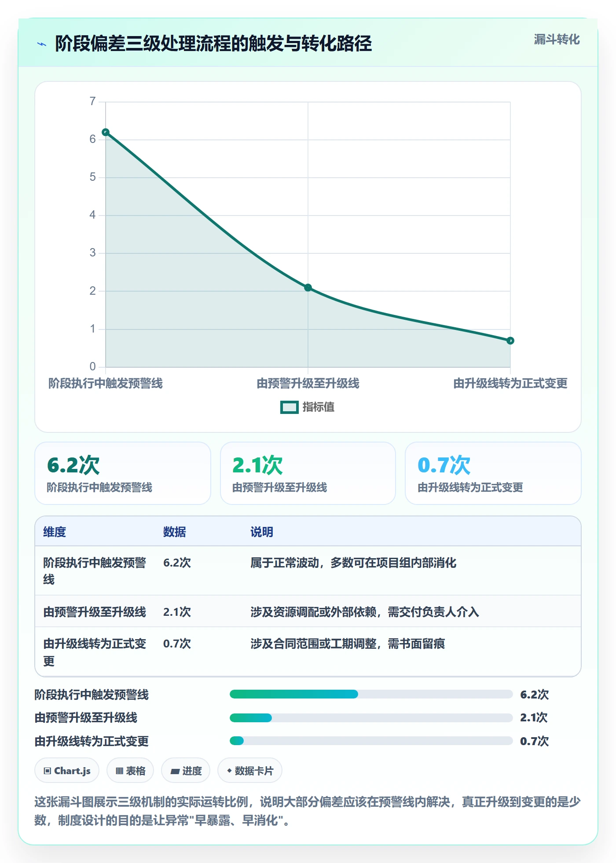Click the progress bar for 阶段执行中触发预警线

[371, 694]
